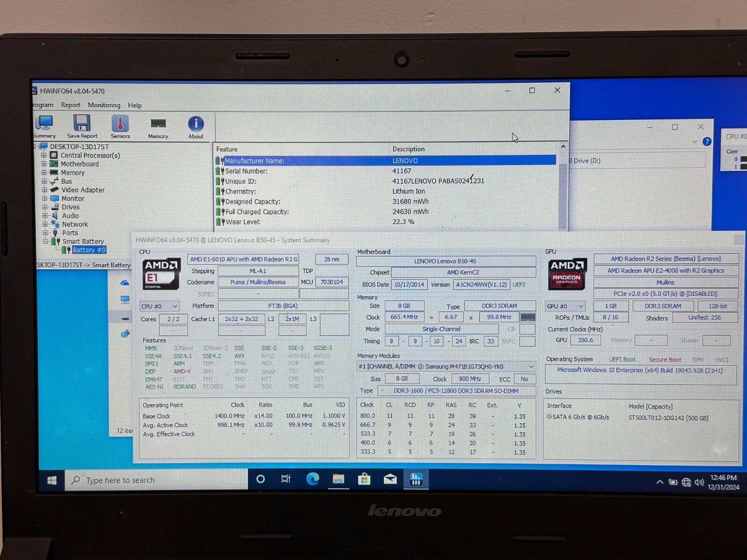The image size is (747, 560).
Task: Click the Wear Level row
Action: click(386, 222)
